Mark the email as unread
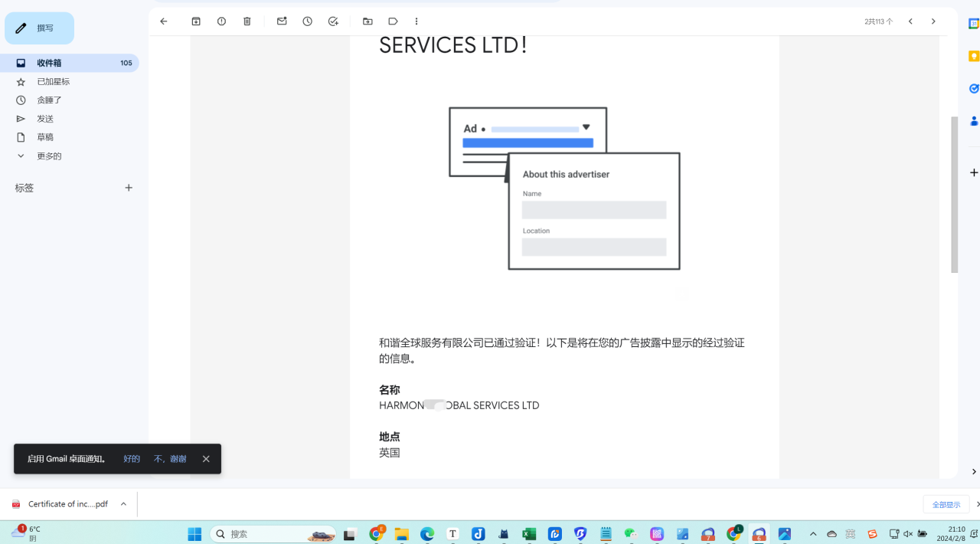This screenshot has height=544, width=980. tap(282, 21)
